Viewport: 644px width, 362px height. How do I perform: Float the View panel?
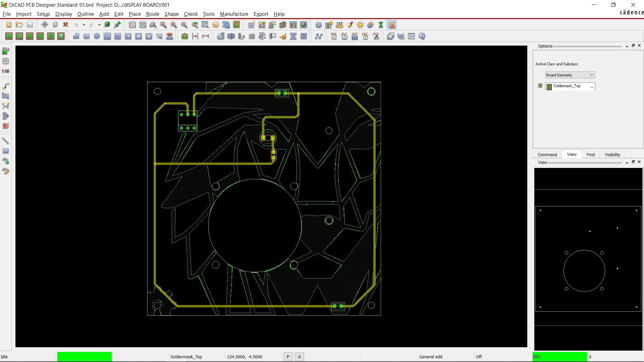[633, 162]
